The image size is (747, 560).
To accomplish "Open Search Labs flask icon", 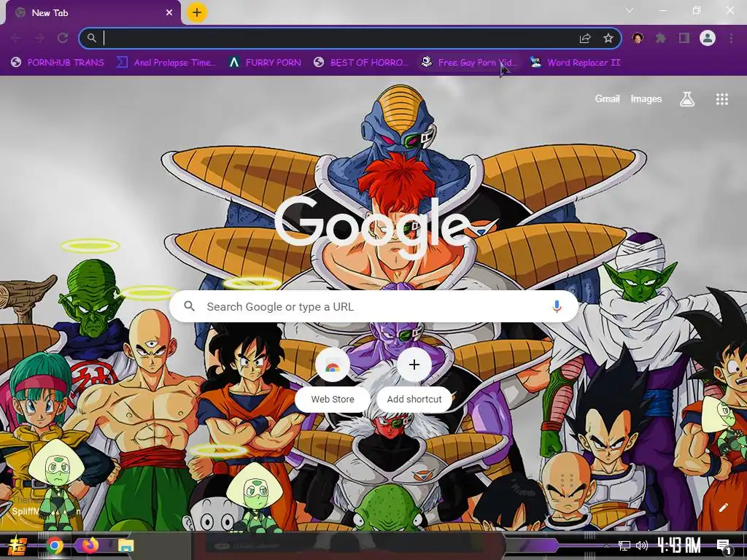I will tap(687, 99).
